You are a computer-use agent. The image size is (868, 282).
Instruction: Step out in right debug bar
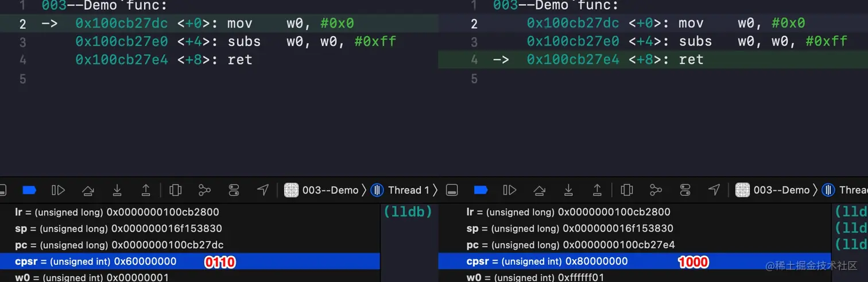[597, 190]
